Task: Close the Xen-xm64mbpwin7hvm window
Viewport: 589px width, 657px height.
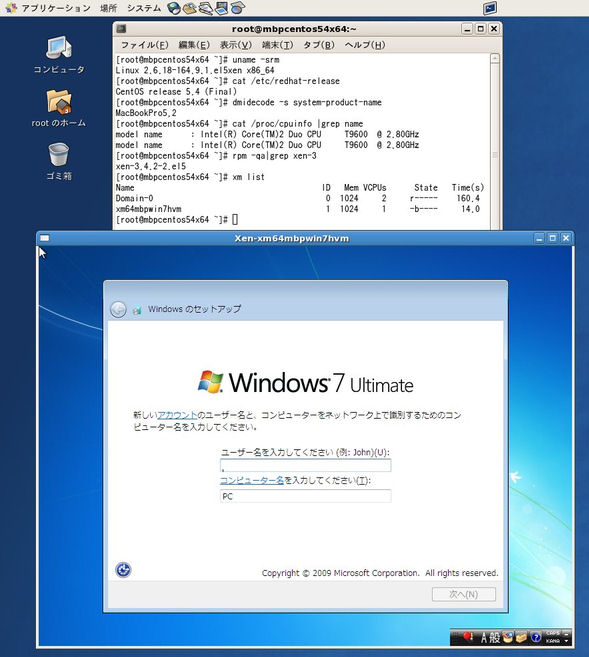Action: pos(566,238)
